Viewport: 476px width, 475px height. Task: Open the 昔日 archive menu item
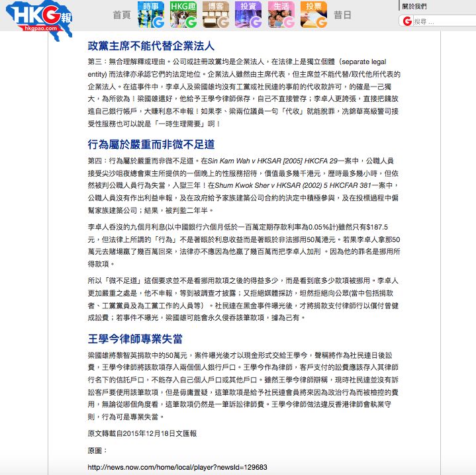click(342, 15)
